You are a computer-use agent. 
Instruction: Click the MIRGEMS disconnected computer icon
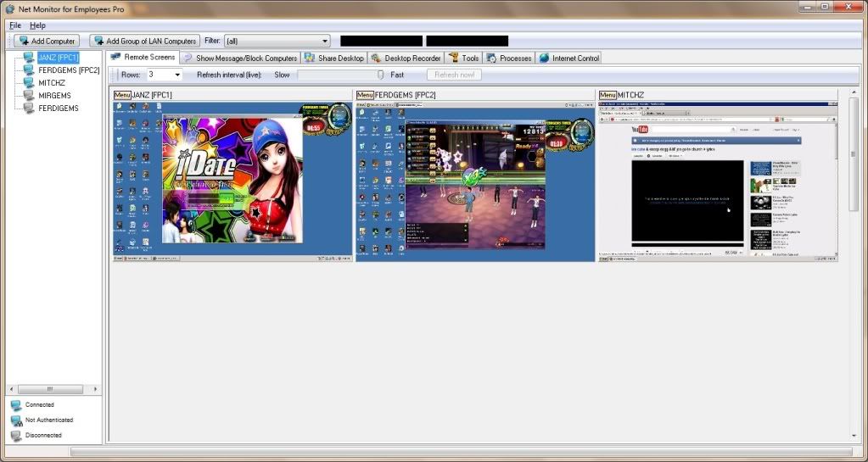pos(29,96)
